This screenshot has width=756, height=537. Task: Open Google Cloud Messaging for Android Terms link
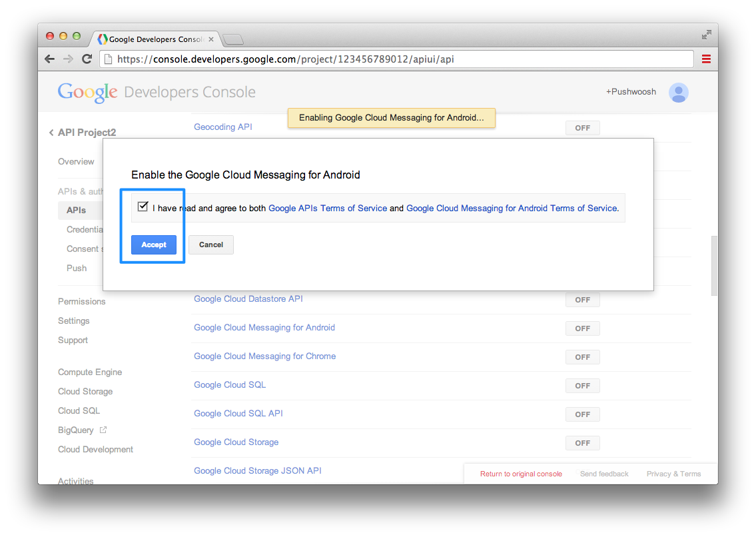point(512,208)
